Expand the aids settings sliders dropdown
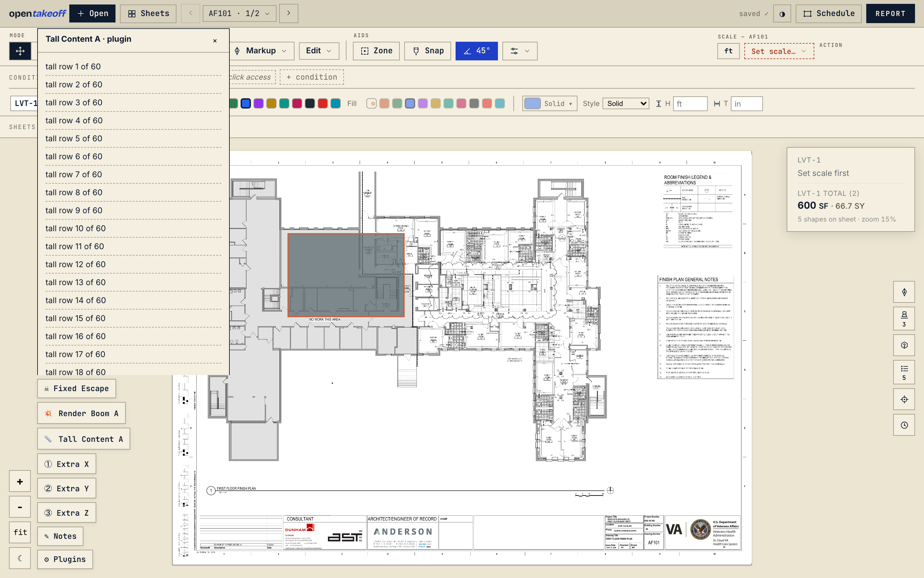The image size is (924, 578). [x=520, y=51]
